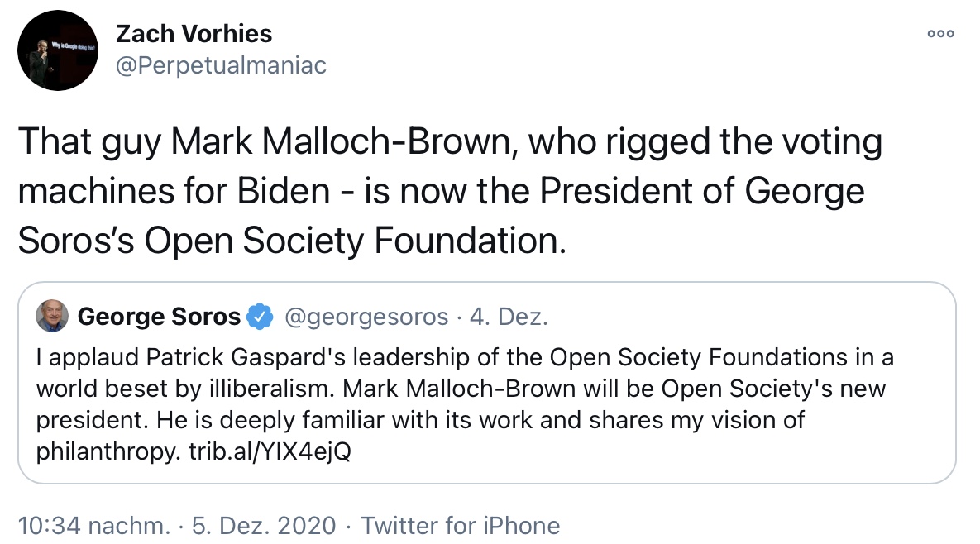Open the @georgesoros handle
This screenshot has width=980, height=544.
coord(366,317)
